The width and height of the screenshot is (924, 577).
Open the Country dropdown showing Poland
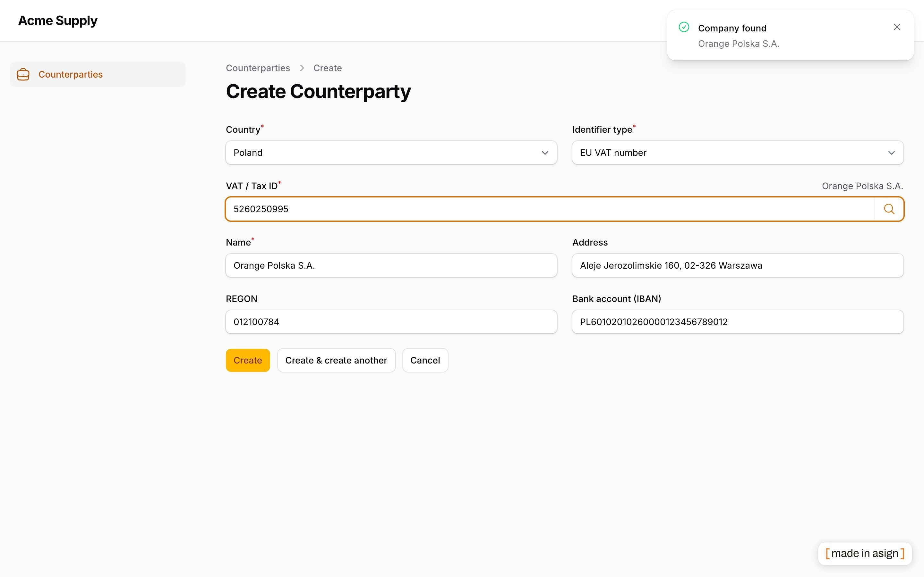click(391, 153)
